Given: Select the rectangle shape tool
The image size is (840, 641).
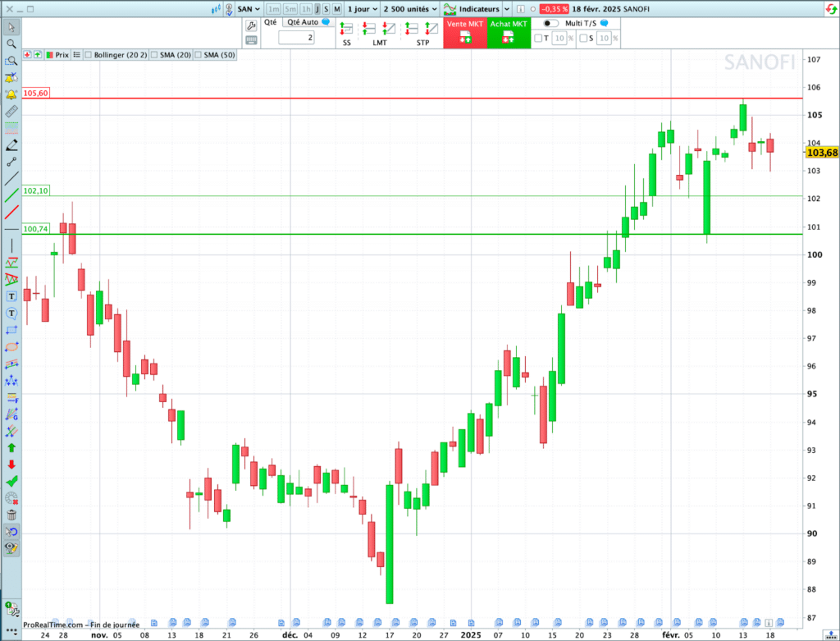Looking at the screenshot, I should [x=11, y=330].
